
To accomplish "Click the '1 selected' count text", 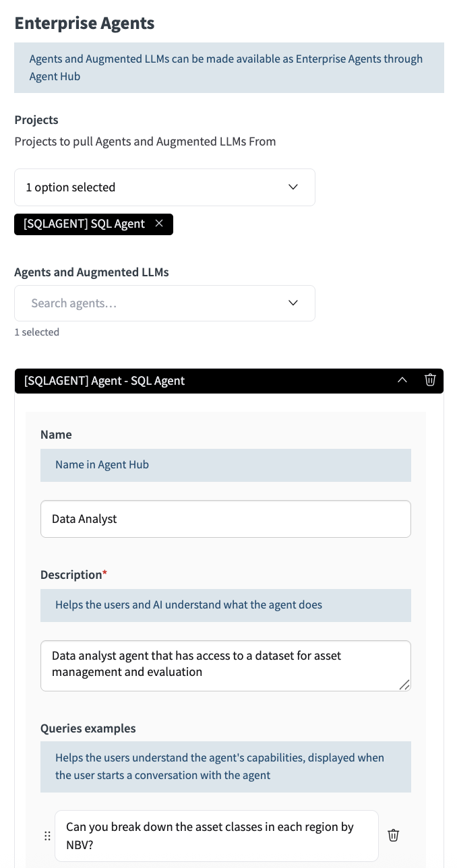I will [37, 332].
